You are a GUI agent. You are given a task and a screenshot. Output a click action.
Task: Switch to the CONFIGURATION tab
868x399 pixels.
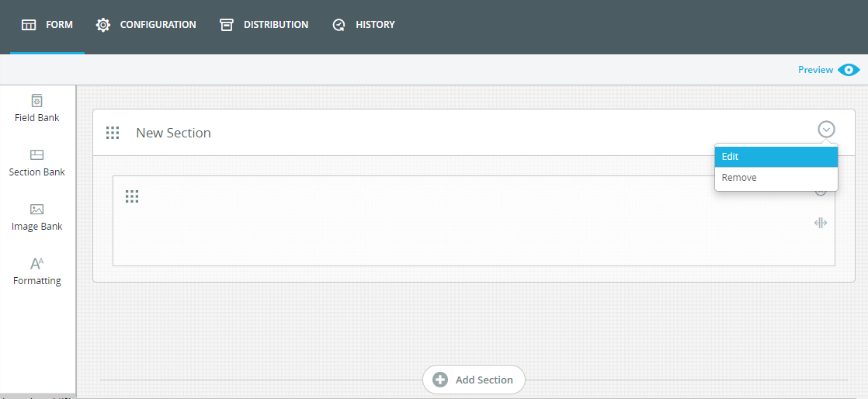146,25
